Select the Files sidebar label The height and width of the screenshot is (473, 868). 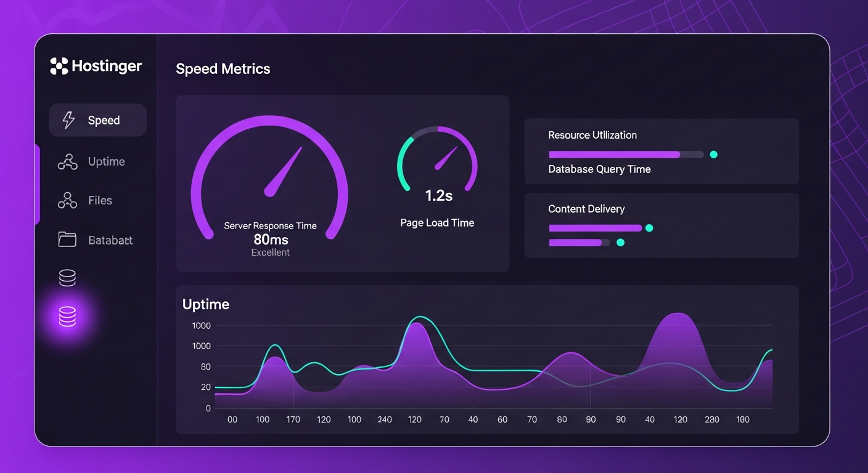click(100, 200)
